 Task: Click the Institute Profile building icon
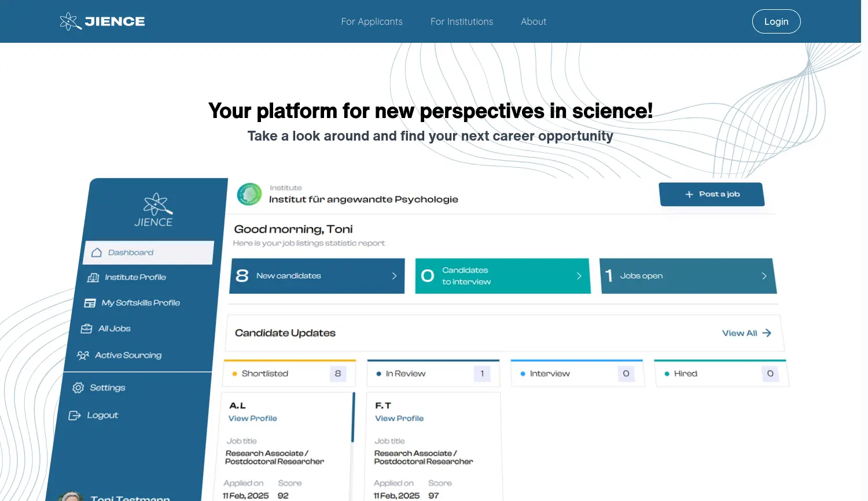click(x=93, y=278)
